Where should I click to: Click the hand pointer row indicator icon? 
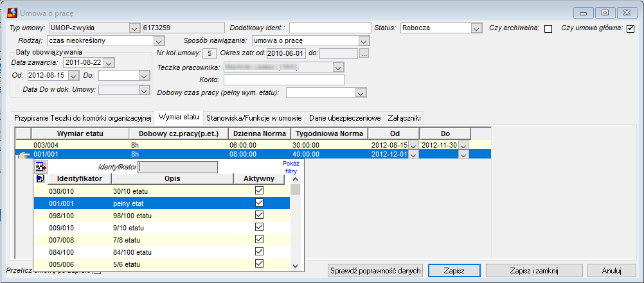click(23, 155)
